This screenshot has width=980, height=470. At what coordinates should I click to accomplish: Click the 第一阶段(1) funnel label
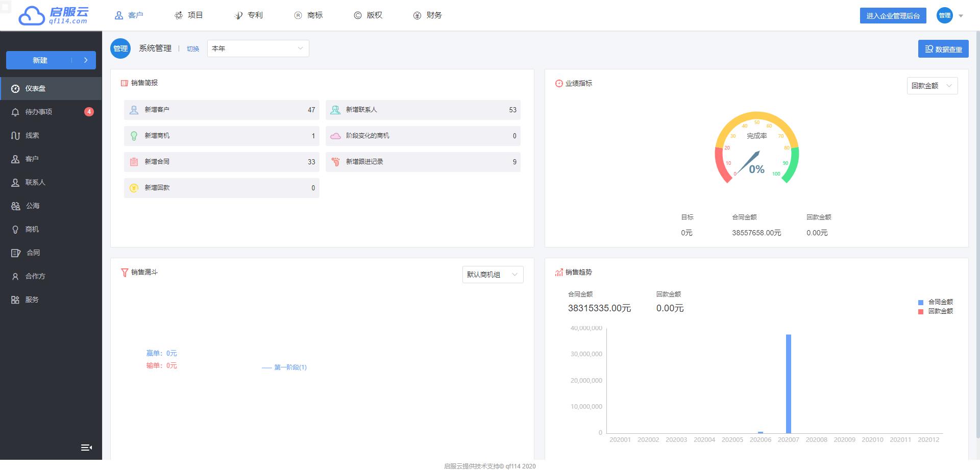click(x=290, y=367)
